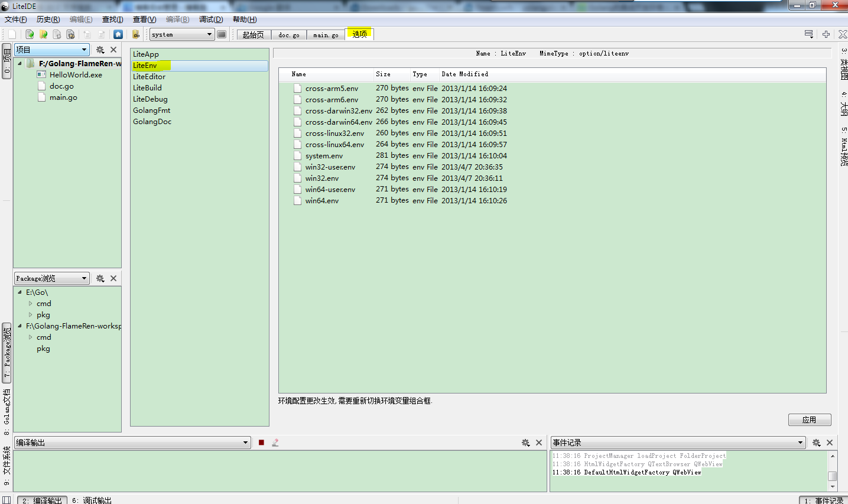
Task: Close the 编译输出 panel
Action: coord(539,443)
